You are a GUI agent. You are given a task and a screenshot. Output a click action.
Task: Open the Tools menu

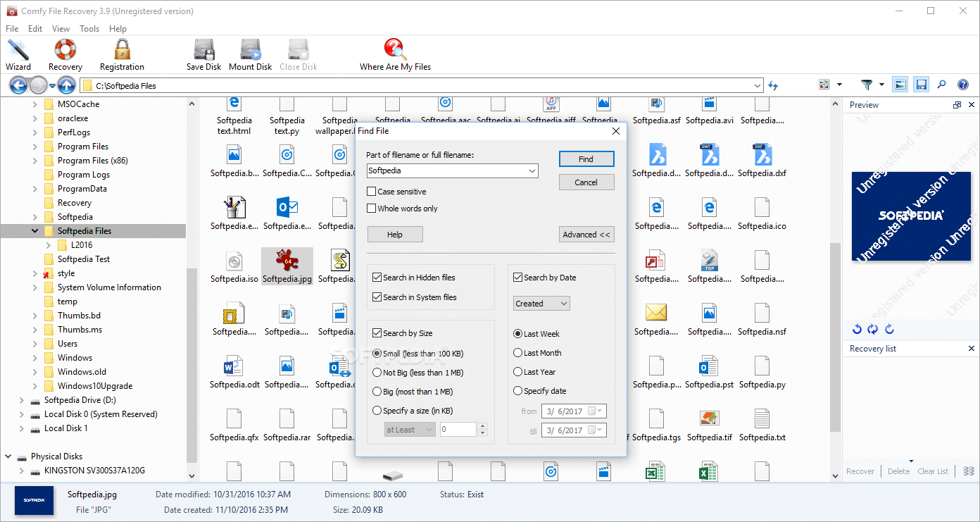pyautogui.click(x=89, y=29)
